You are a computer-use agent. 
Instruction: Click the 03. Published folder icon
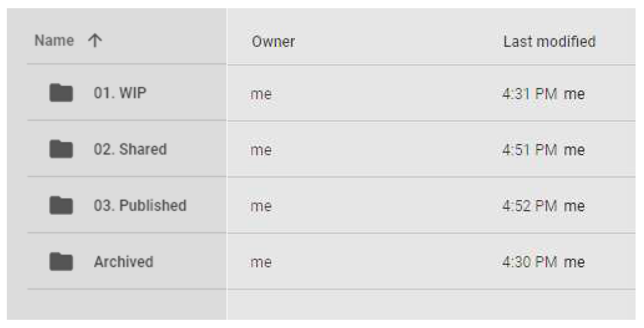pos(61,205)
